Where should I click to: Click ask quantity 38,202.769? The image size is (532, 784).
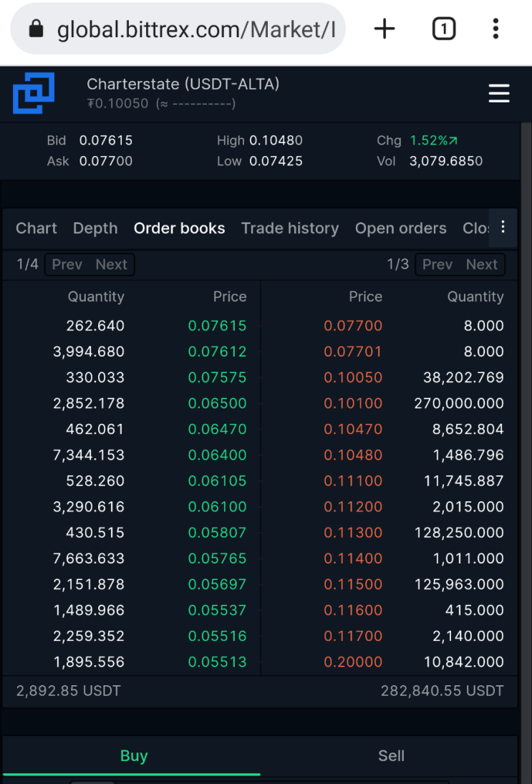463,377
